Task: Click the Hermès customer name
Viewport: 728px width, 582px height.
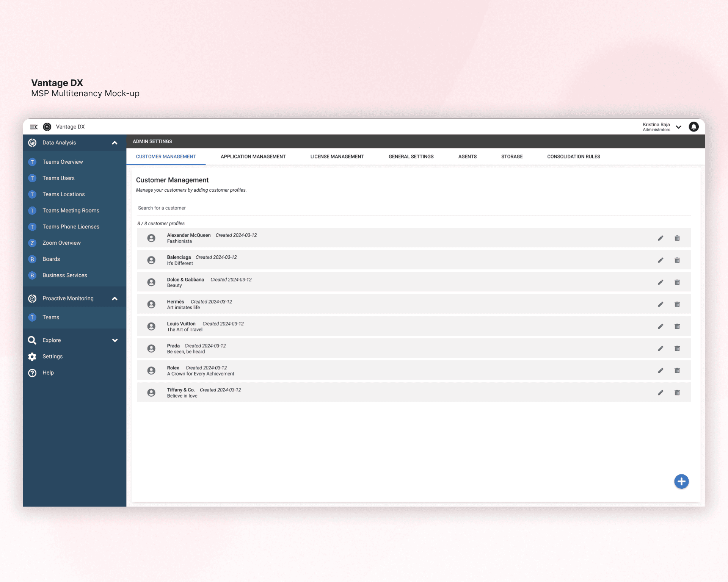Action: point(176,302)
